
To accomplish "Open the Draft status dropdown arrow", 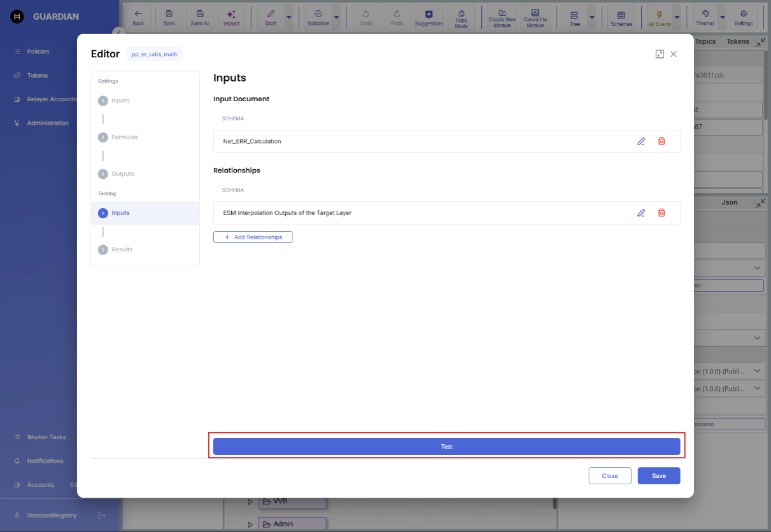I will (289, 18).
